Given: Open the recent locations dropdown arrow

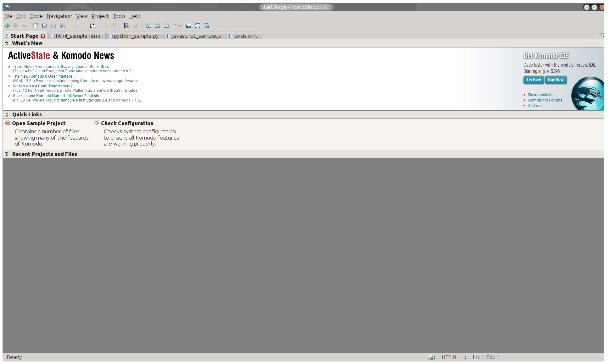Looking at the screenshot, I should pos(24,26).
